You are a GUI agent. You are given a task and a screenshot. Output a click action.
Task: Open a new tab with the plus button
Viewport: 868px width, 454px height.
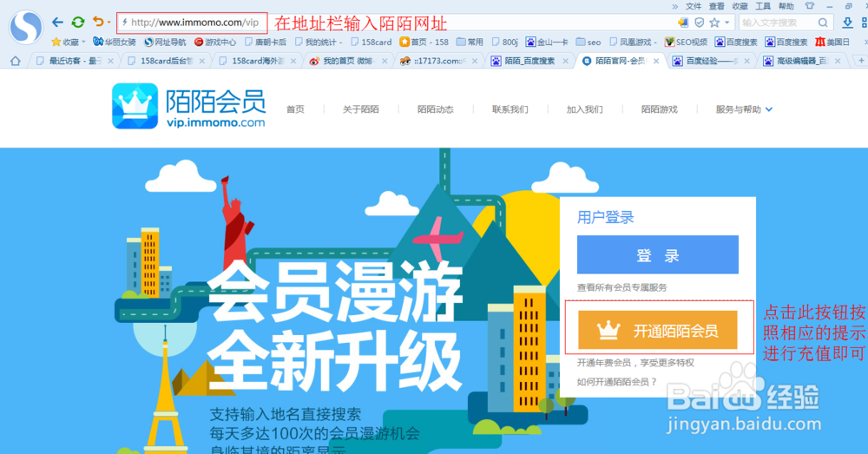[861, 61]
